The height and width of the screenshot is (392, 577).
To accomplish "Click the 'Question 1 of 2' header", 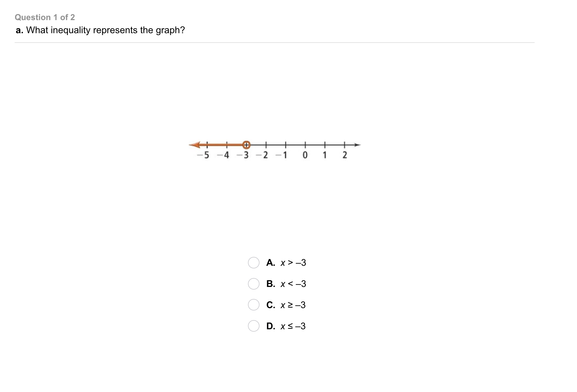I will click(x=45, y=17).
